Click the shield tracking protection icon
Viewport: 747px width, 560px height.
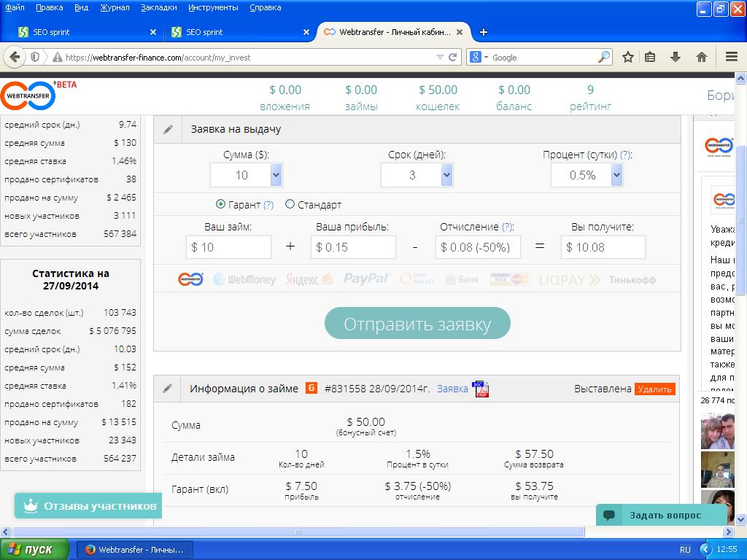(35, 57)
